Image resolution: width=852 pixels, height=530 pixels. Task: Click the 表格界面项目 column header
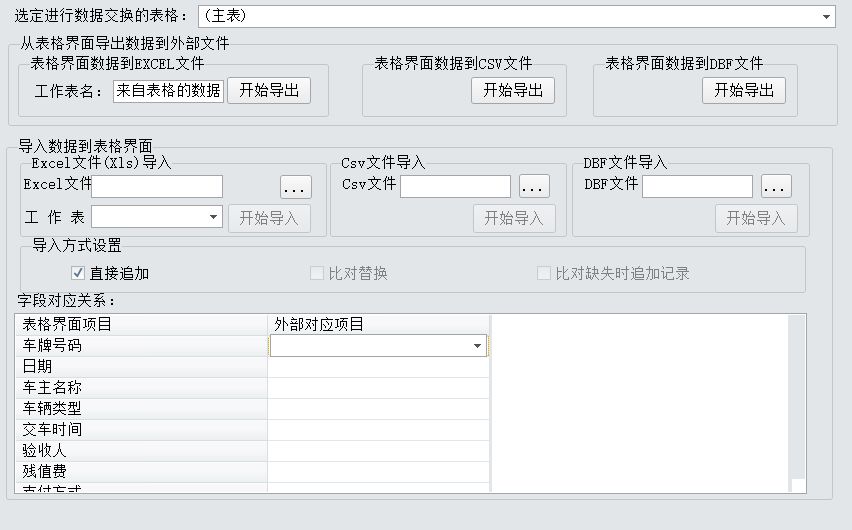pos(141,325)
